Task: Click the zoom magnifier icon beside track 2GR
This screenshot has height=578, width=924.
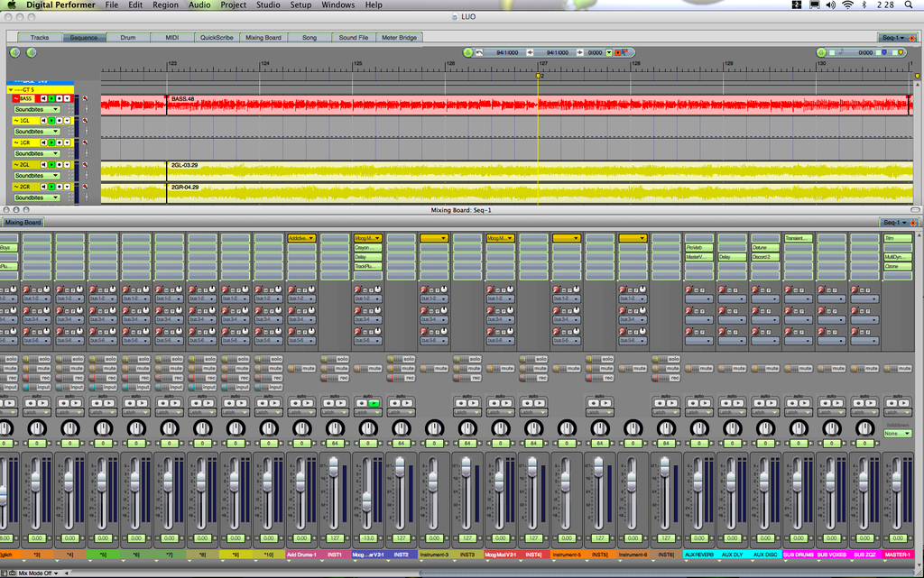Action: pyautogui.click(x=85, y=187)
